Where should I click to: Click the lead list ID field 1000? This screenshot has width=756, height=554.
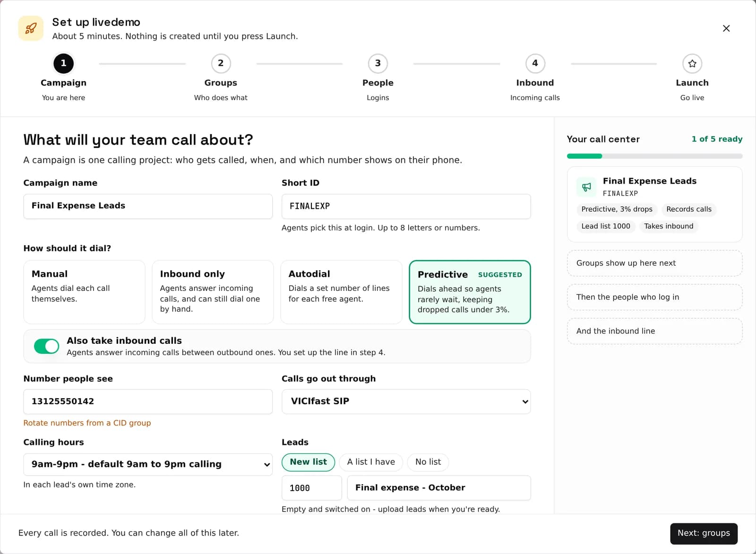(312, 488)
